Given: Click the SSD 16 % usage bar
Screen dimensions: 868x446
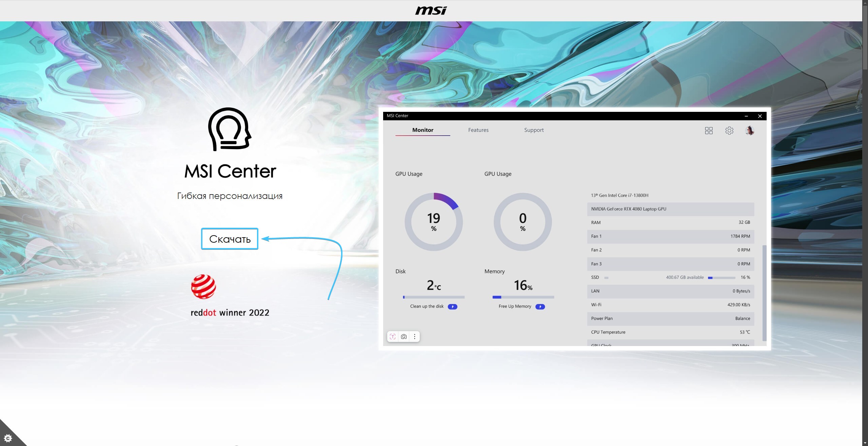Looking at the screenshot, I should tap(722, 278).
